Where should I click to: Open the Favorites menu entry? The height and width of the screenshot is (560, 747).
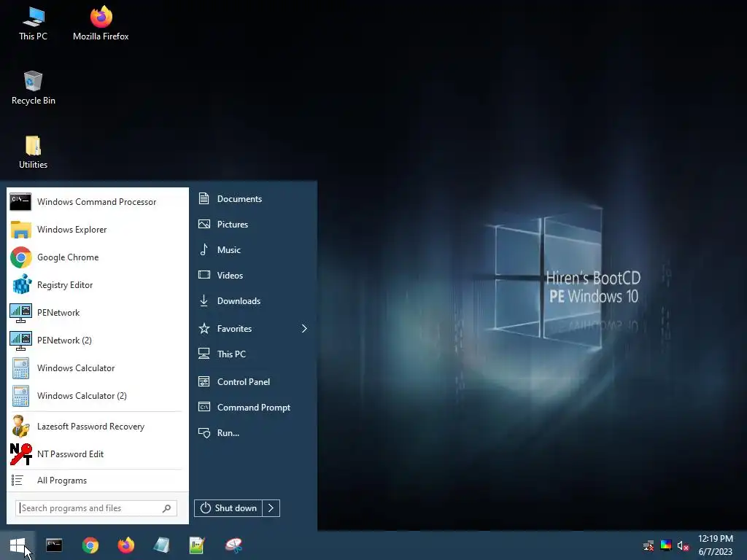click(x=253, y=329)
